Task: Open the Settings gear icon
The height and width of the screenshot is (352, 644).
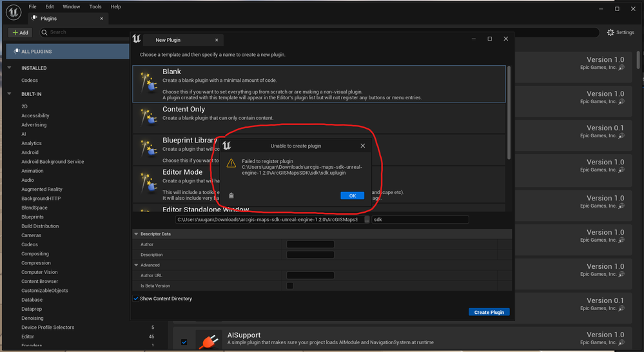Action: pyautogui.click(x=610, y=32)
